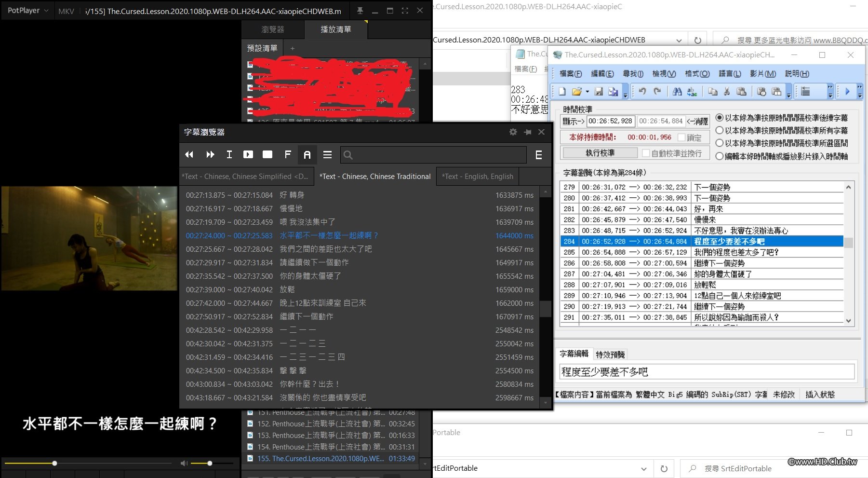
Task: Cut selection with the scissors icon
Action: click(727, 91)
